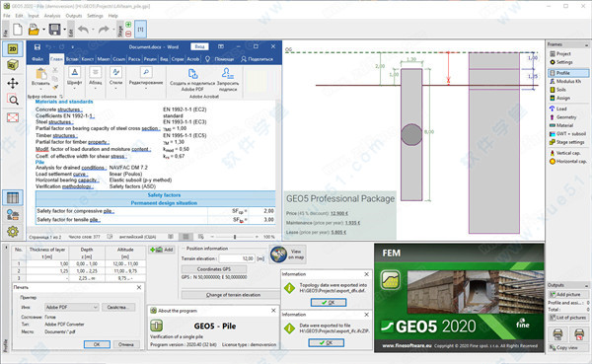Screen dimensions: 592x364
Task: Switch to Вид tab in Word ribbon
Action: pyautogui.click(x=164, y=59)
